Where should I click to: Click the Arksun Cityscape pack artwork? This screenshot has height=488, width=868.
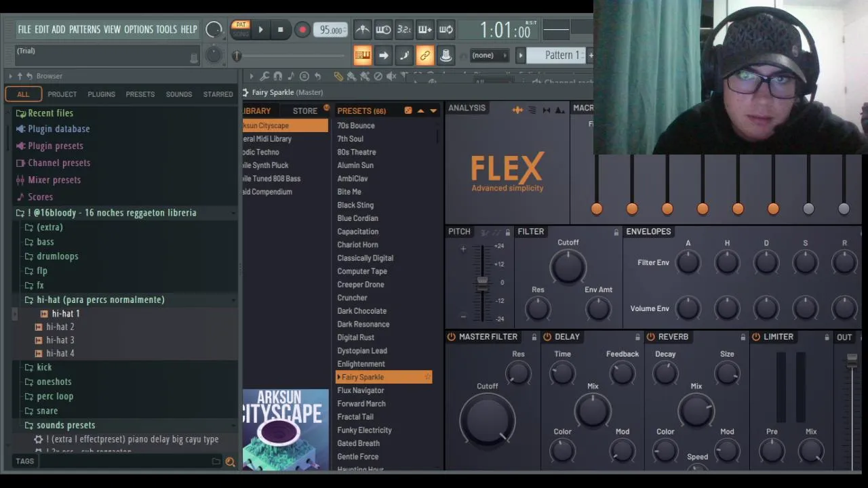(x=285, y=430)
